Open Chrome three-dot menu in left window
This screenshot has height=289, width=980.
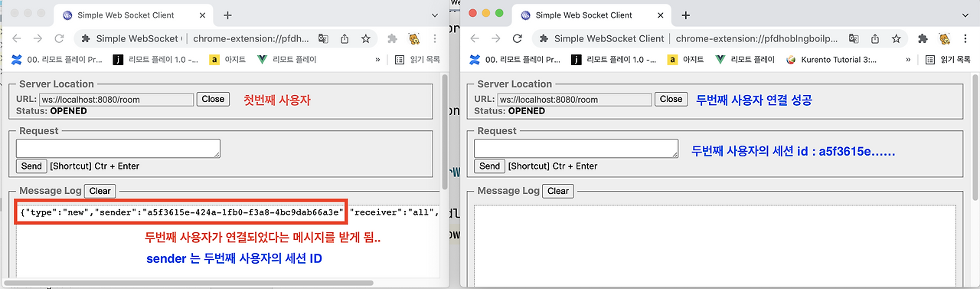(435, 38)
